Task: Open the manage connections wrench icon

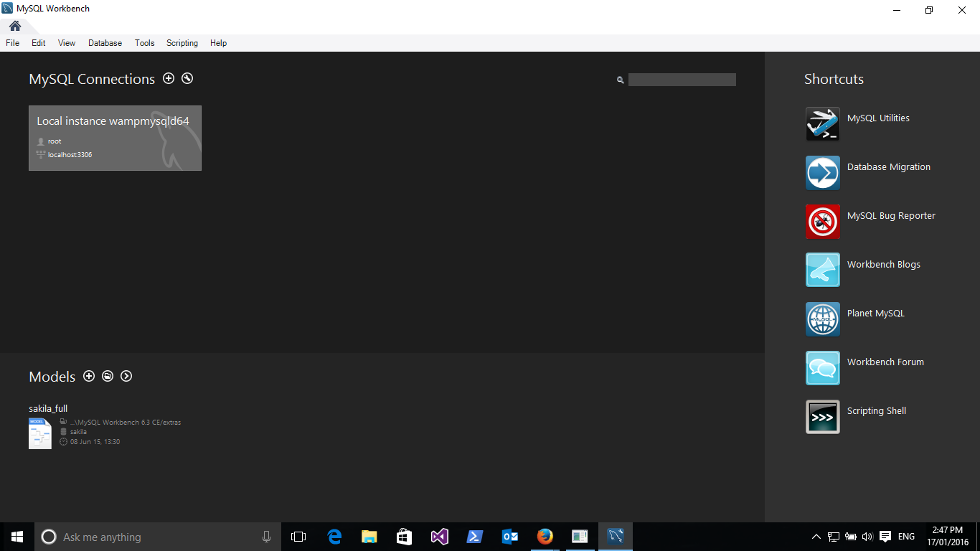Action: click(187, 79)
